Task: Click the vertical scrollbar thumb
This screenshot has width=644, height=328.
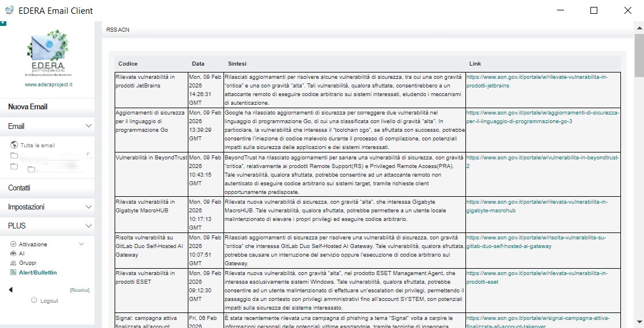Action: 639,55
